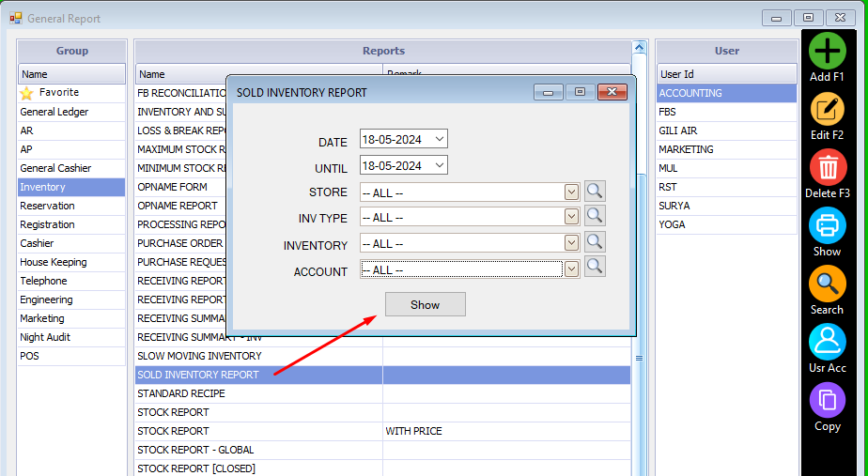The height and width of the screenshot is (476, 868).
Task: Click magnifier lookup next to INVENTORY field
Action: (595, 242)
